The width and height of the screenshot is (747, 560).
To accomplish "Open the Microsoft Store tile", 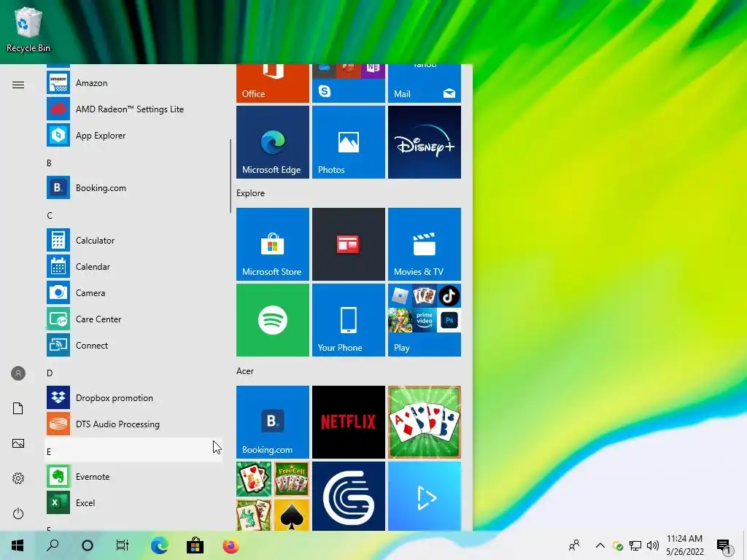I will tap(273, 244).
